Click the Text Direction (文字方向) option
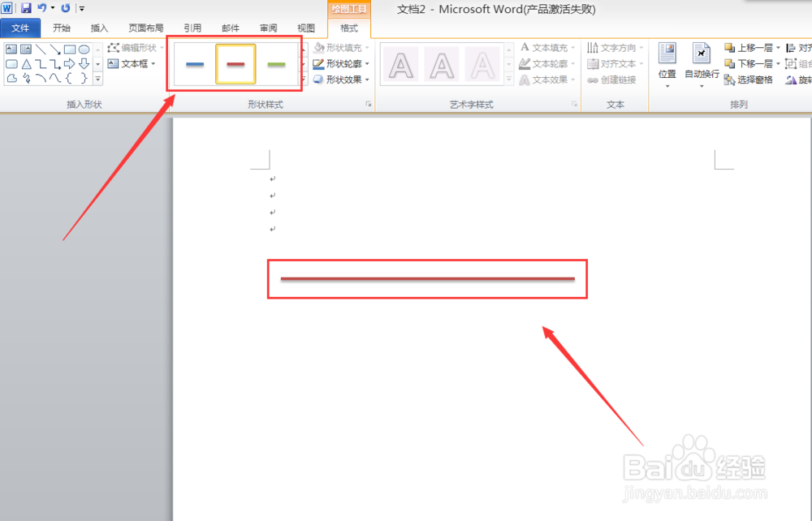This screenshot has width=812, height=521. tap(615, 48)
